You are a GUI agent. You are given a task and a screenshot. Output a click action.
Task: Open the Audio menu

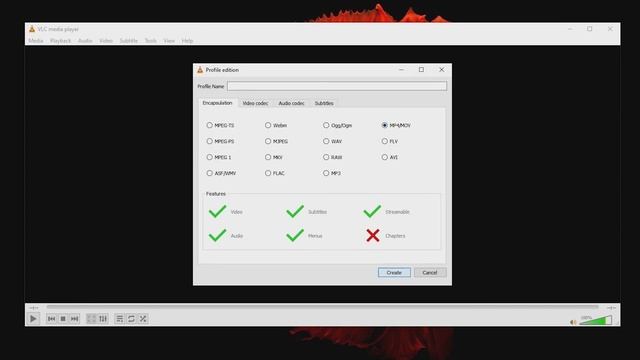click(85, 41)
